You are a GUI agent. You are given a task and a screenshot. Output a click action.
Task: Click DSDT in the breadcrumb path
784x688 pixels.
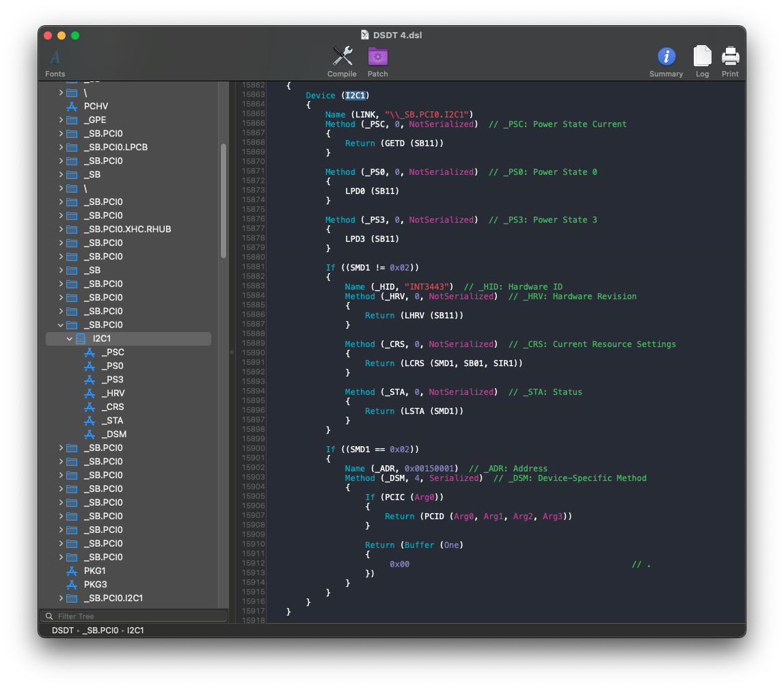(63, 631)
